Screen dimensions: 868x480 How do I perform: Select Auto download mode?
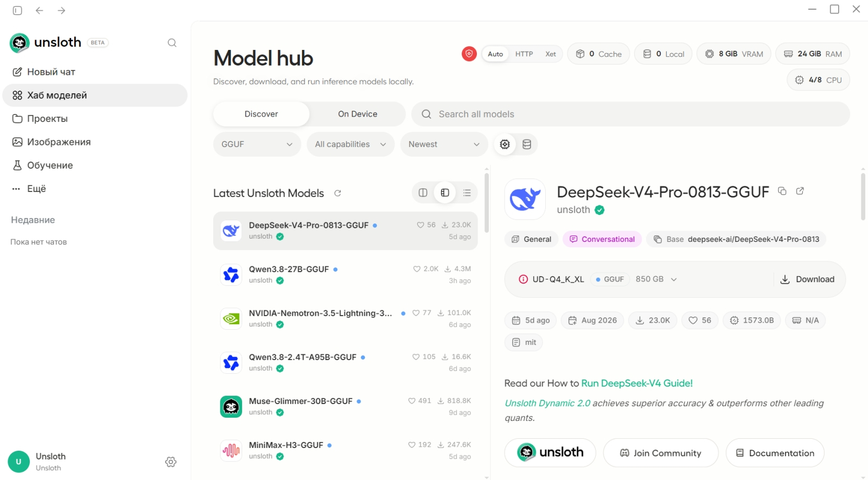[x=495, y=54]
